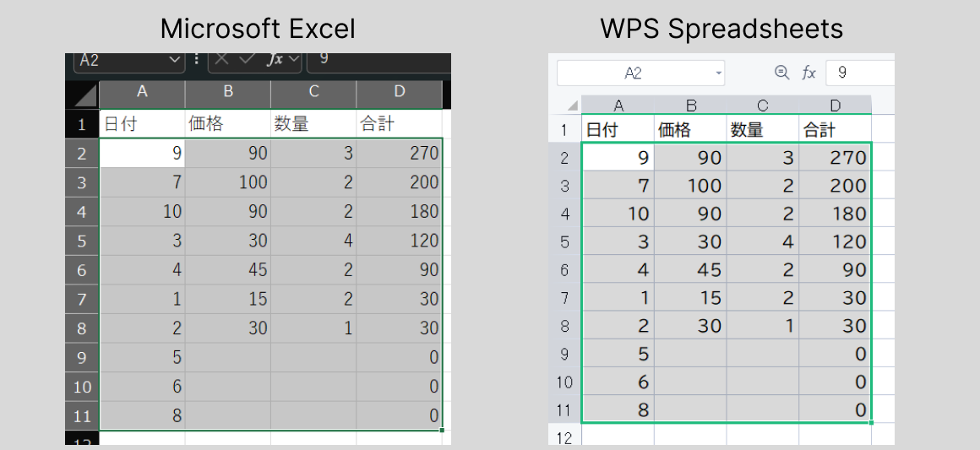Click WPS cell B3 with value 100
The image size is (980, 450).
[690, 186]
